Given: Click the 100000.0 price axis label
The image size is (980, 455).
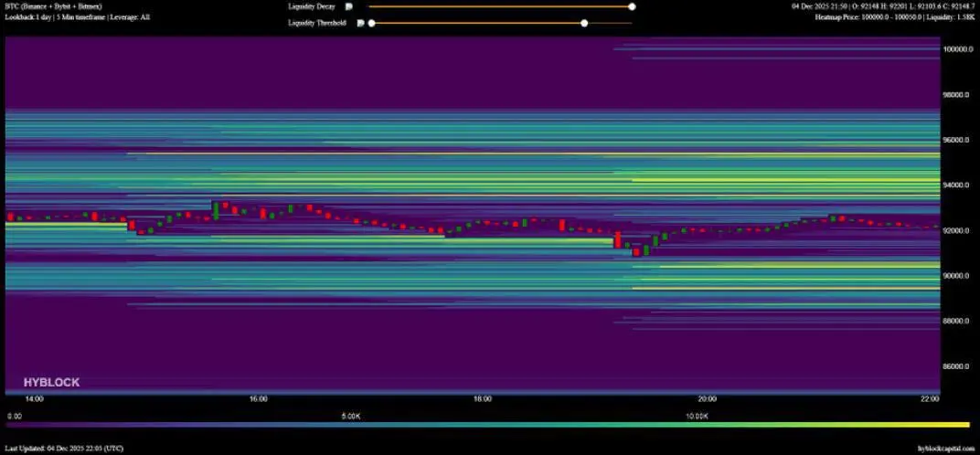Looking at the screenshot, I should [x=958, y=49].
